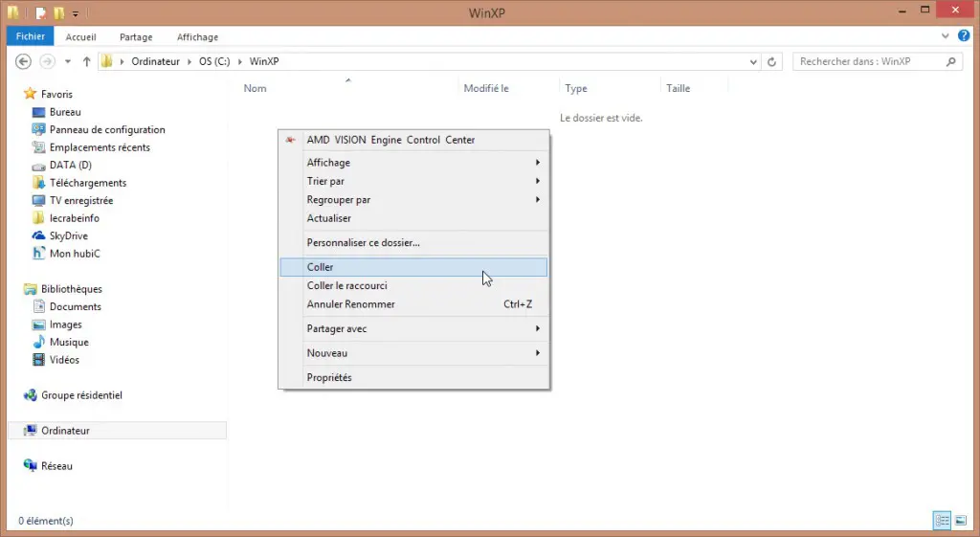Select Coller in the context menu
This screenshot has width=980, height=537.
point(320,267)
